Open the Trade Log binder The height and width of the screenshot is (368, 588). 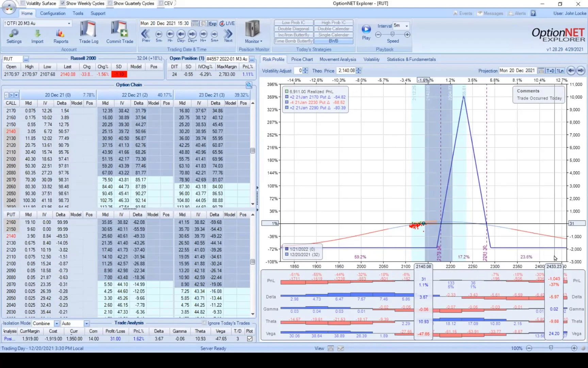coord(88,29)
